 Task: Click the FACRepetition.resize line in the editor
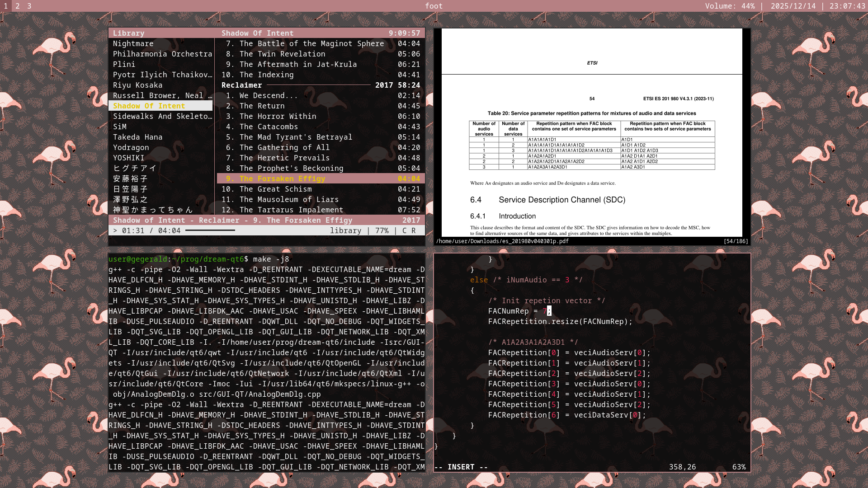(x=560, y=321)
